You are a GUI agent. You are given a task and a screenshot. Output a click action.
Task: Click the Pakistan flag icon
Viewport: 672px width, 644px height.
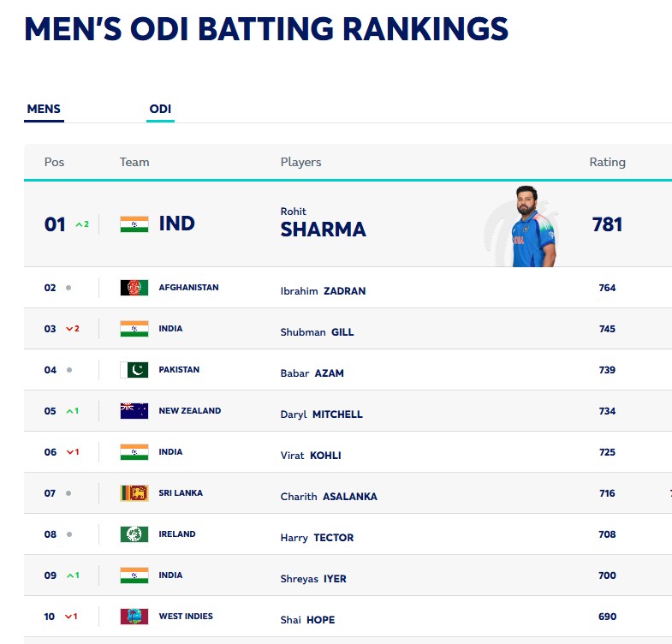(x=134, y=370)
